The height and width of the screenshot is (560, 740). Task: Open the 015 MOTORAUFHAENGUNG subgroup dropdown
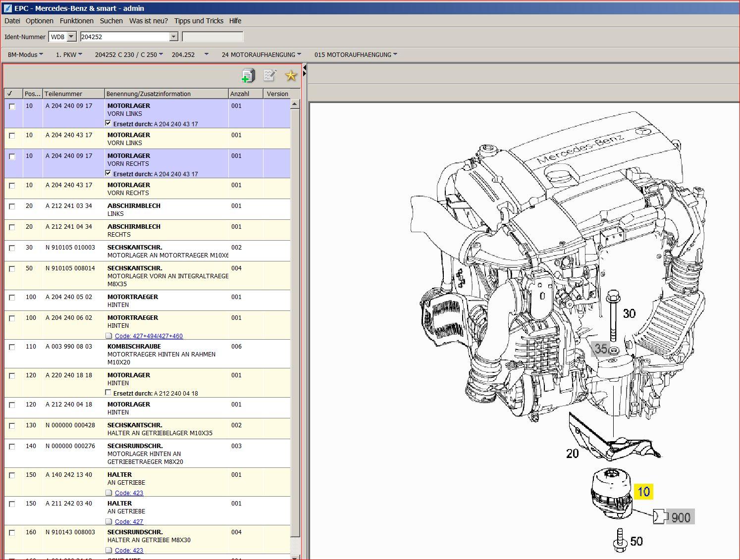coord(356,54)
